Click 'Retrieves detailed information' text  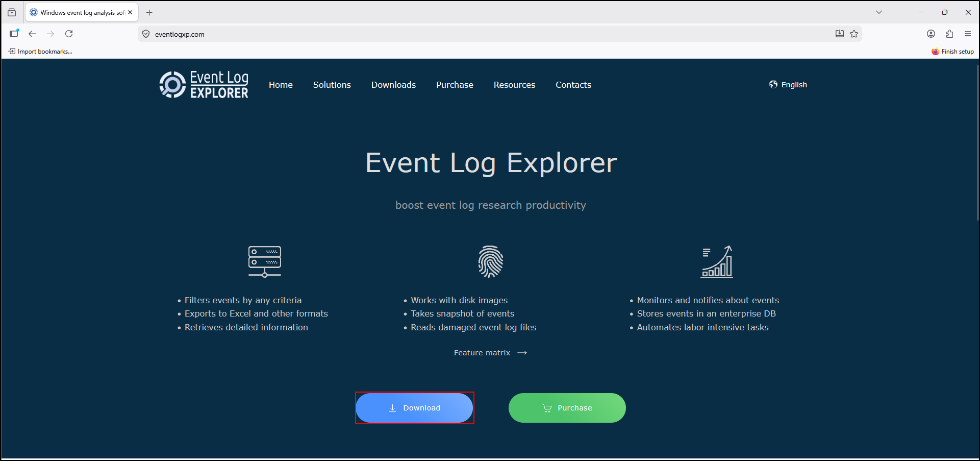click(x=246, y=327)
